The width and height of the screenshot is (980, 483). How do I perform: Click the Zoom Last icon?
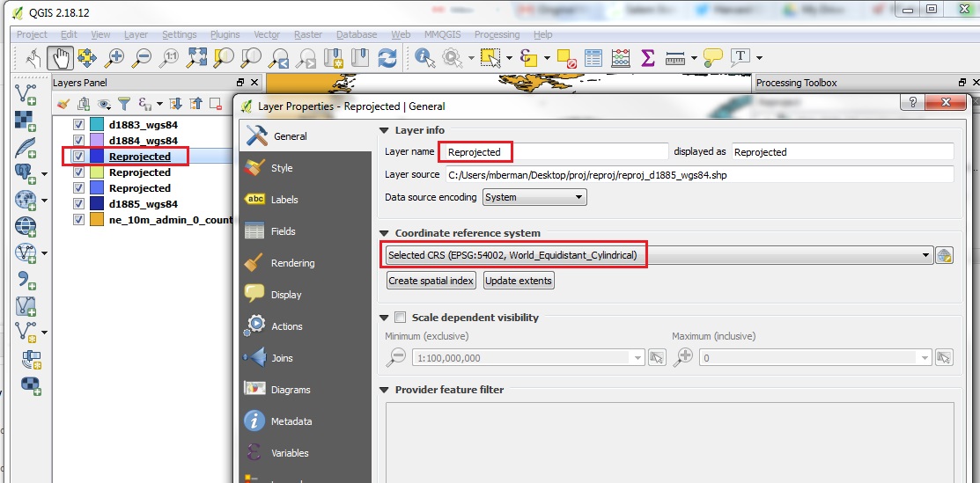(x=279, y=58)
